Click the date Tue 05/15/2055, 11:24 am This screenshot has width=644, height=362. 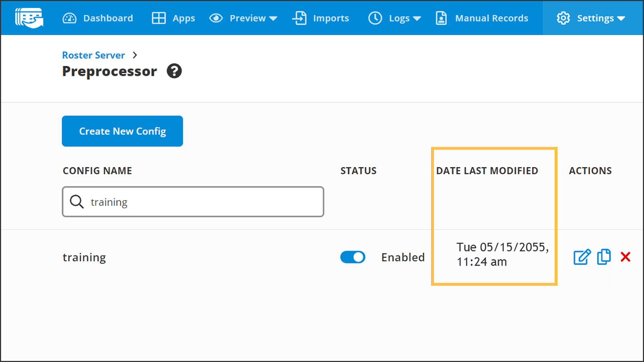tap(502, 254)
